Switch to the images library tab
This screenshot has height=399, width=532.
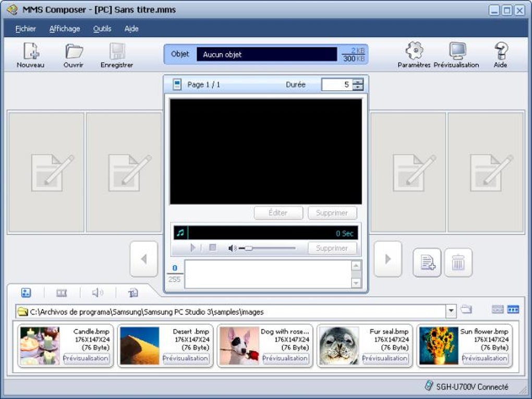click(26, 293)
